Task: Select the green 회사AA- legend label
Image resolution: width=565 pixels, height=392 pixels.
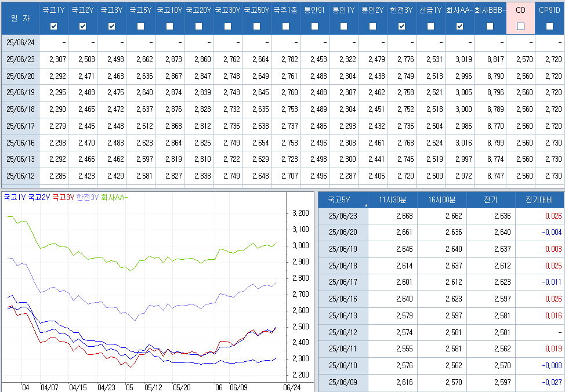Action: point(114,197)
